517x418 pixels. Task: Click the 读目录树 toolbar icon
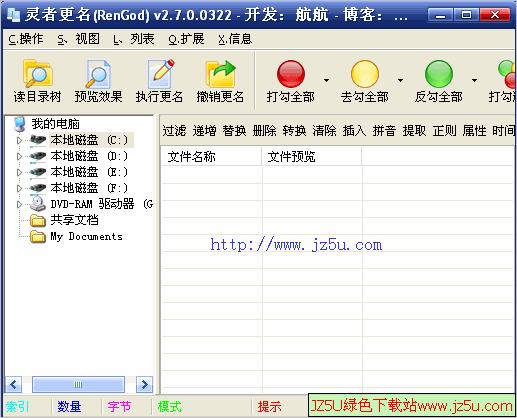point(37,74)
